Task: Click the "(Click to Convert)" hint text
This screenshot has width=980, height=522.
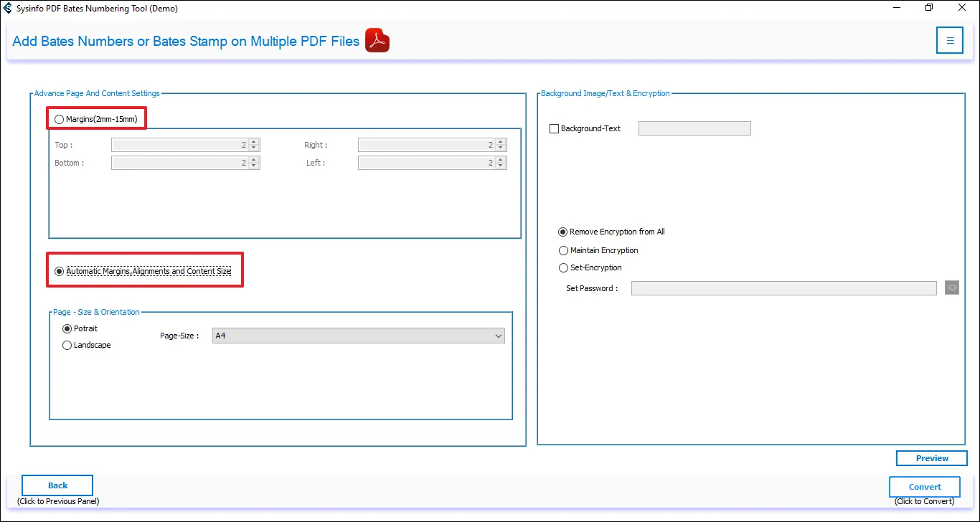Action: pyautogui.click(x=925, y=501)
